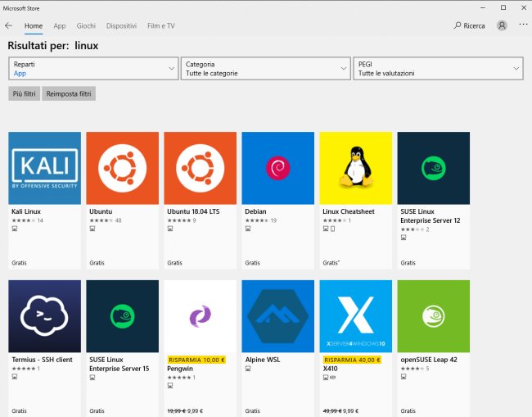Expand the Reparti dropdown filter
The width and height of the screenshot is (532, 417).
[92, 69]
